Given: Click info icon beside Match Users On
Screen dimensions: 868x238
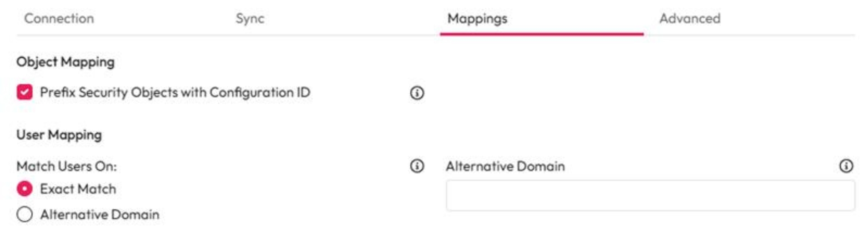Looking at the screenshot, I should (x=417, y=166).
